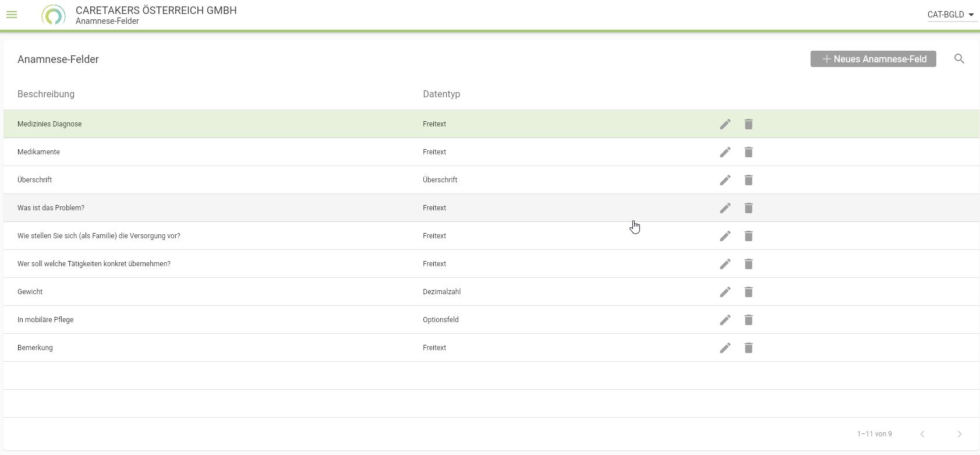Sort by Datentyp column header
Viewport: 980px width, 455px height.
[x=441, y=94]
